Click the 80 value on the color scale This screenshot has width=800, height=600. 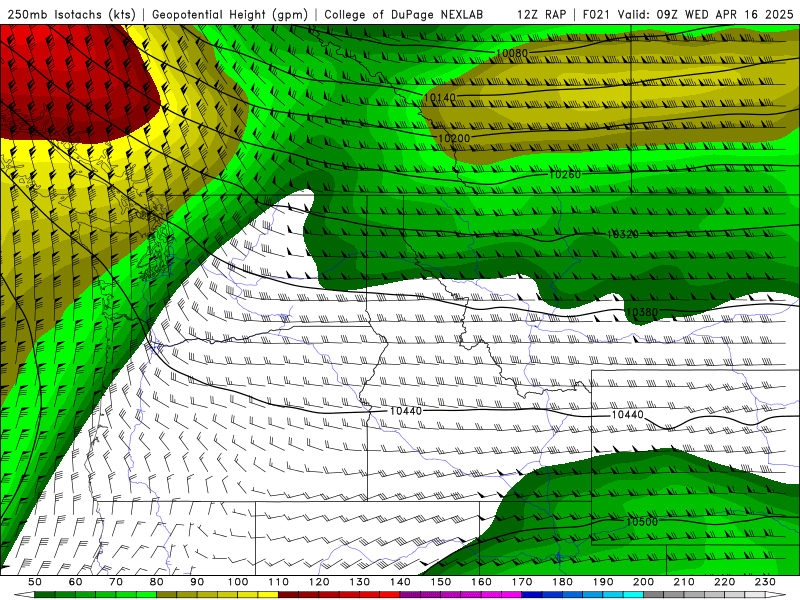pos(156,582)
